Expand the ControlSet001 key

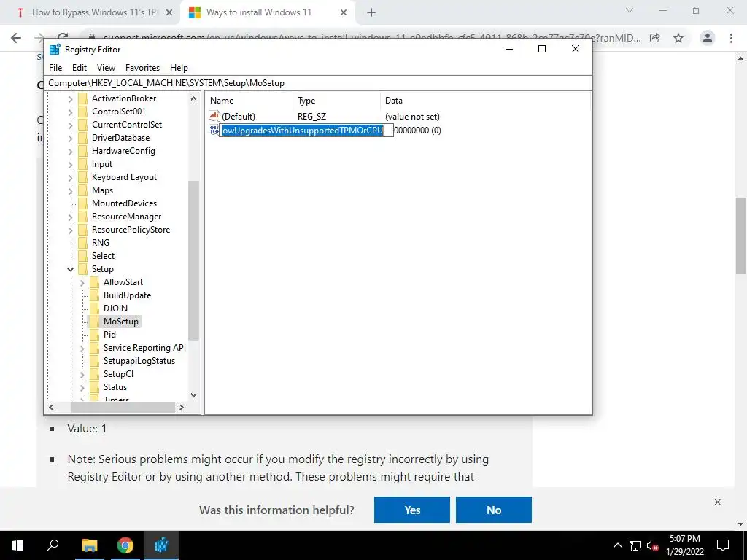pos(71,112)
